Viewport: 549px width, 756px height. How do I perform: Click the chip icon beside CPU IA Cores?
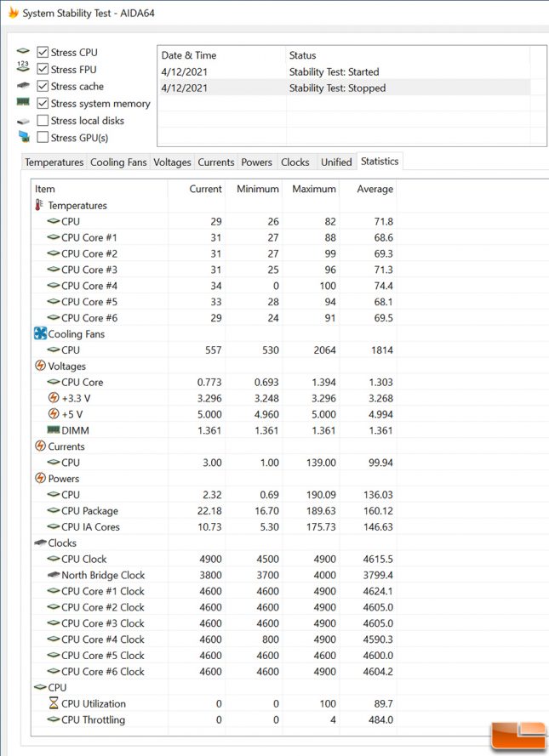tap(53, 526)
